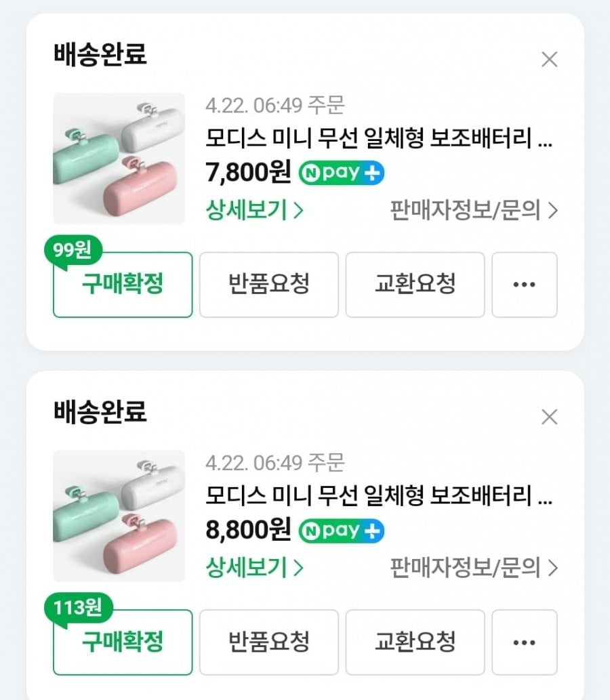
Task: Request a return (반품요청) on 7,800원 order
Action: point(268,285)
